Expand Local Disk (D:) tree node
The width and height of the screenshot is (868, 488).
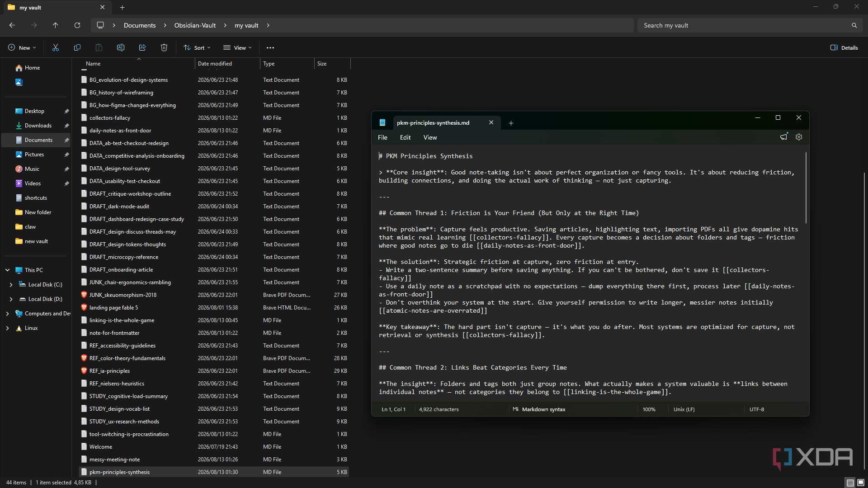click(11, 299)
